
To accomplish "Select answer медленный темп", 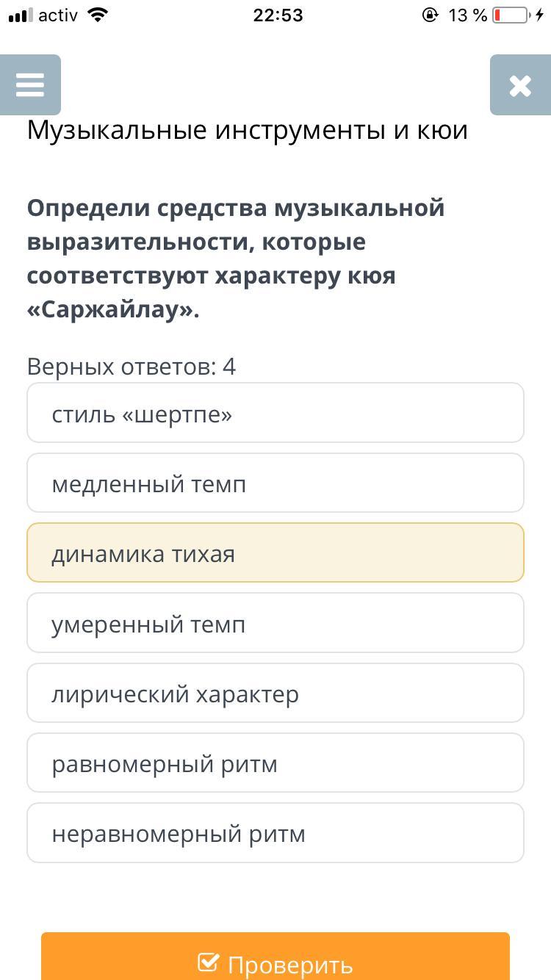I will coord(275,483).
